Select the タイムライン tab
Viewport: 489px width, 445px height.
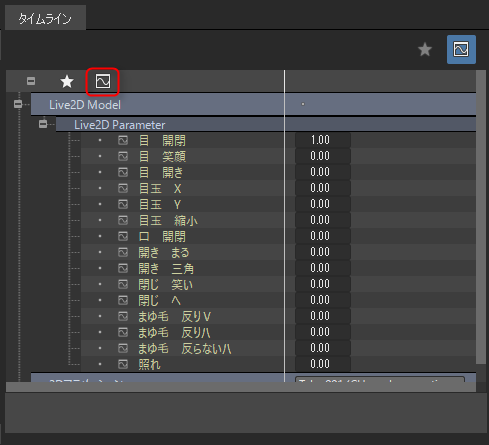[x=45, y=18]
